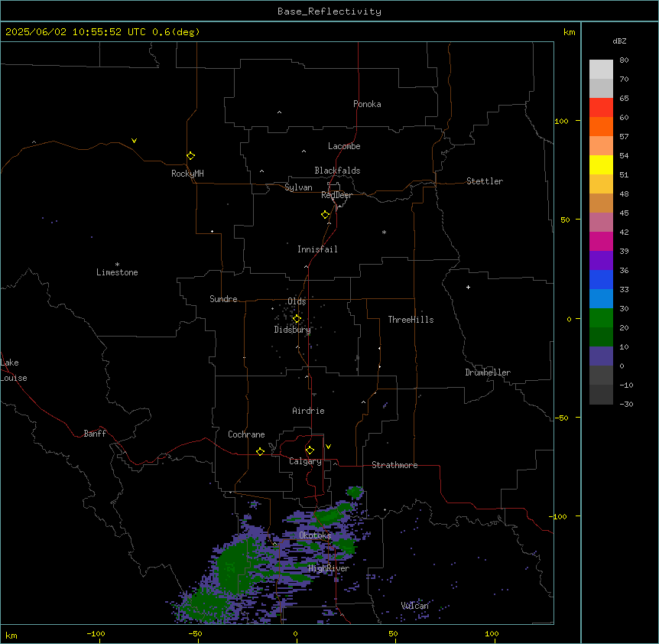Click the Lake Louise label
This screenshot has width=659, height=644.
[12, 370]
